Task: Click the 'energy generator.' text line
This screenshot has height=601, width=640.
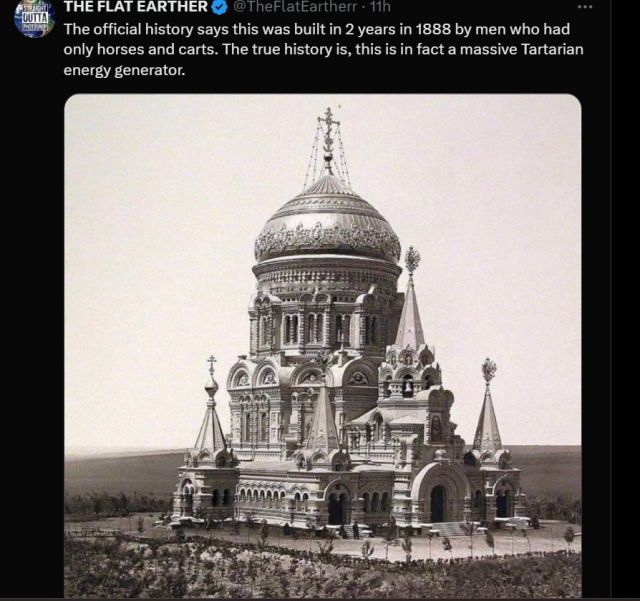Action: point(124,71)
